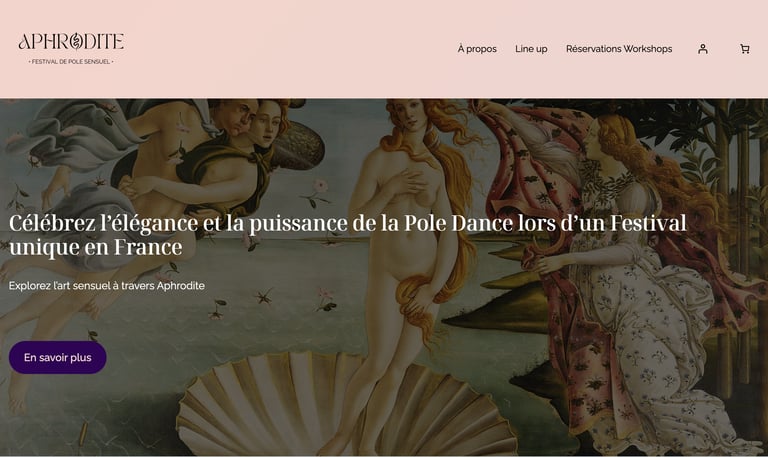Select the 'Festival de pole sensuel' tagline

[x=71, y=62]
